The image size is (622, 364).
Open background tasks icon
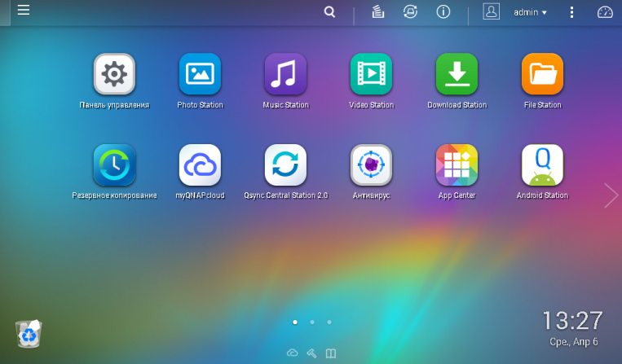(x=377, y=12)
